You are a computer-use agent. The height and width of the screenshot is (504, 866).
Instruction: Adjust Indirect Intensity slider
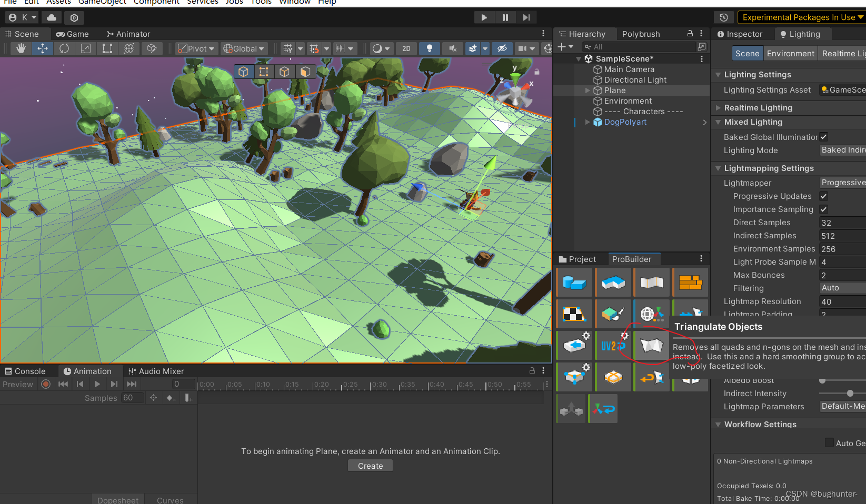pyautogui.click(x=850, y=394)
